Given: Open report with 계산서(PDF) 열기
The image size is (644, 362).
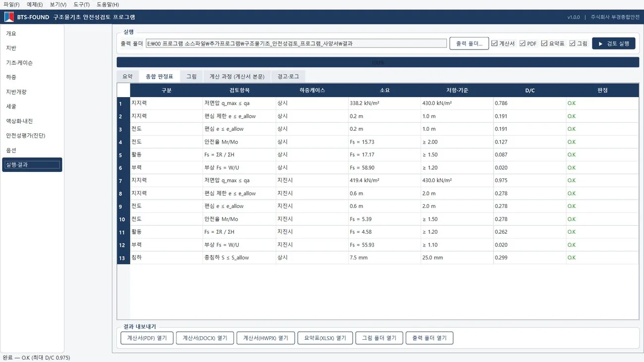Looking at the screenshot, I should (x=147, y=338).
